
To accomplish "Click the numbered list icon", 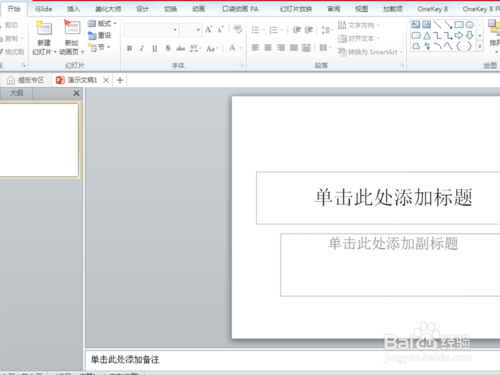I will 273,30.
